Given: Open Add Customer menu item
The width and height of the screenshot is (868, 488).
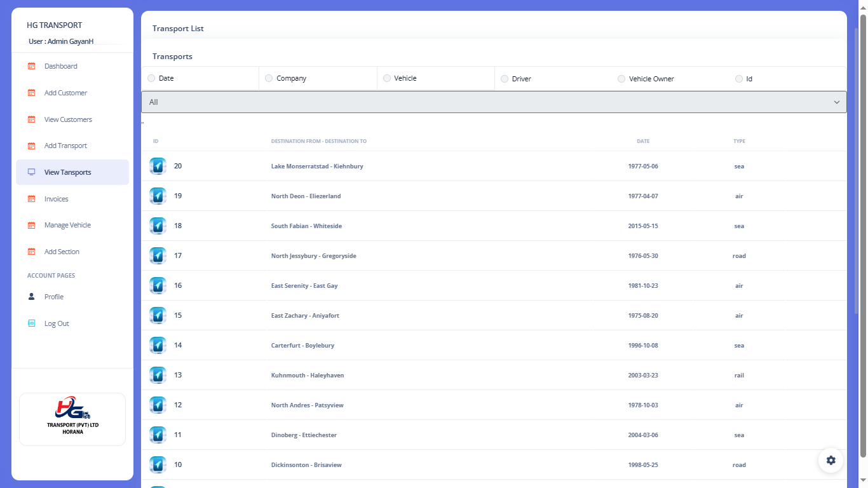Looking at the screenshot, I should point(65,93).
